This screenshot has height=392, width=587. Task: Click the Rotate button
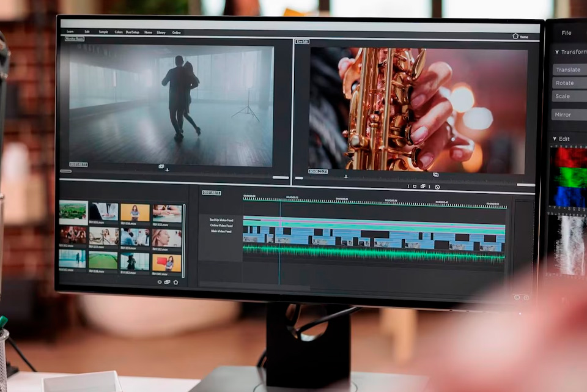tap(570, 83)
